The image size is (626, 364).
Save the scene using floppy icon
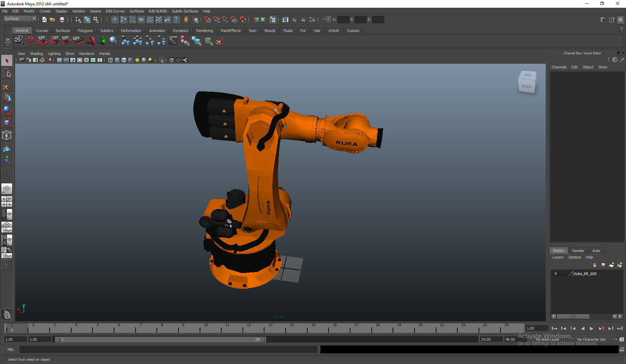coord(62,20)
